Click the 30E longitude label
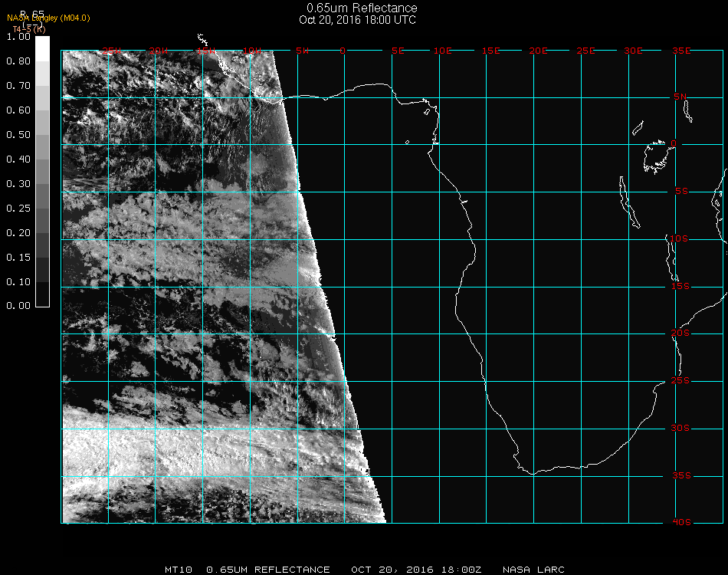The image size is (728, 575). (633, 51)
